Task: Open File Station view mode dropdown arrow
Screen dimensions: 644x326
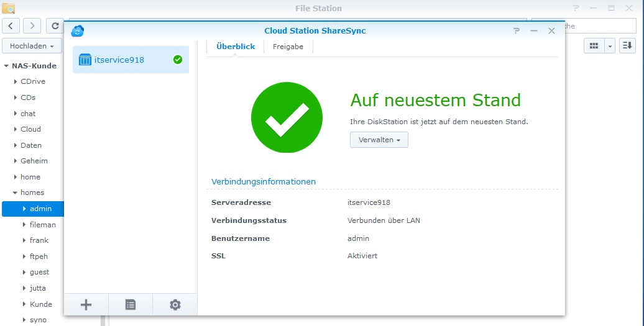Action: click(610, 46)
